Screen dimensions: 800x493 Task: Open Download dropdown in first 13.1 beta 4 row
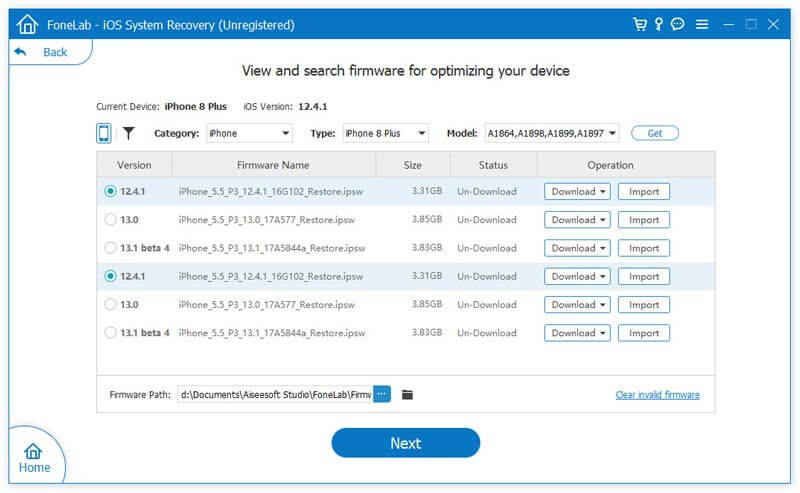pos(577,248)
